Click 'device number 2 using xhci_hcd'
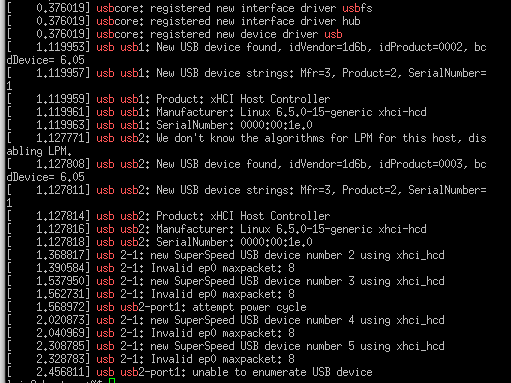The width and height of the screenshot is (511, 383). pos(354,255)
